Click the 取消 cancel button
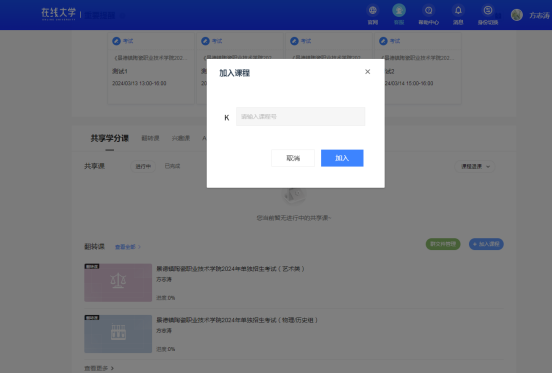The image size is (553, 374). tap(293, 158)
